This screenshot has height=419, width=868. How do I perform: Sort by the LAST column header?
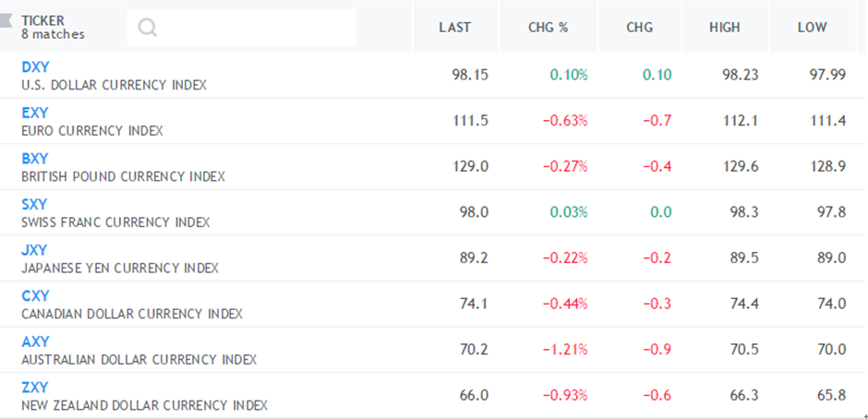tap(454, 27)
